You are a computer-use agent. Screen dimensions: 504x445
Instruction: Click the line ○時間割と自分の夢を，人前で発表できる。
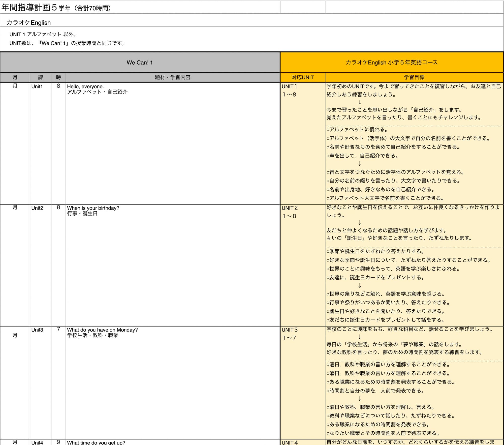point(375,391)
